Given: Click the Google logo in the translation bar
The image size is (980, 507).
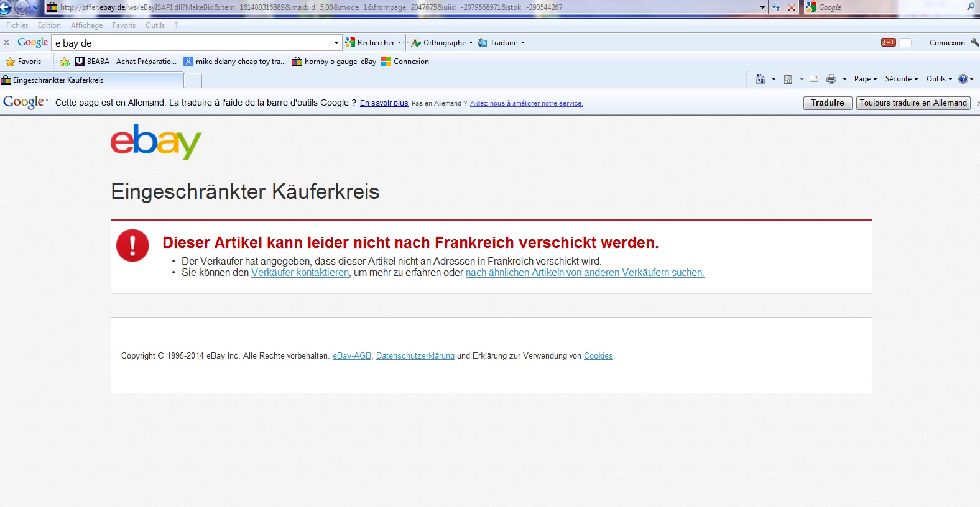Looking at the screenshot, I should (x=25, y=103).
